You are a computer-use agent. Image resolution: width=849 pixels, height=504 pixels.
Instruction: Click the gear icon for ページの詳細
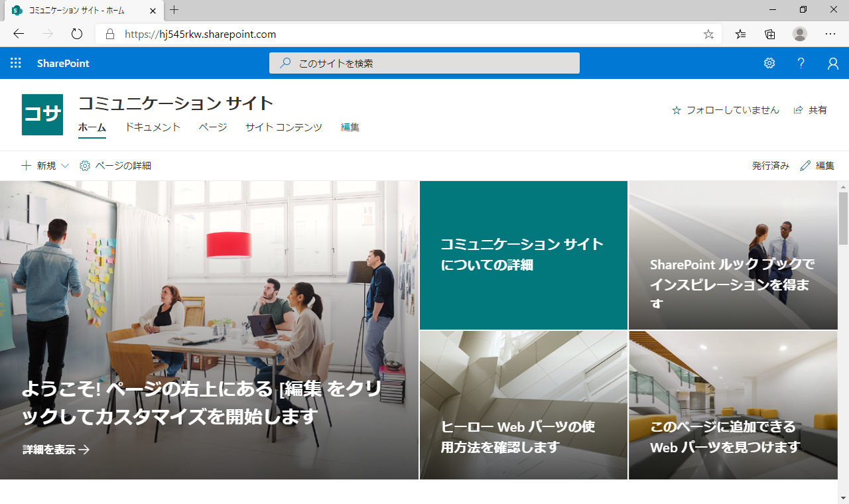coord(85,166)
